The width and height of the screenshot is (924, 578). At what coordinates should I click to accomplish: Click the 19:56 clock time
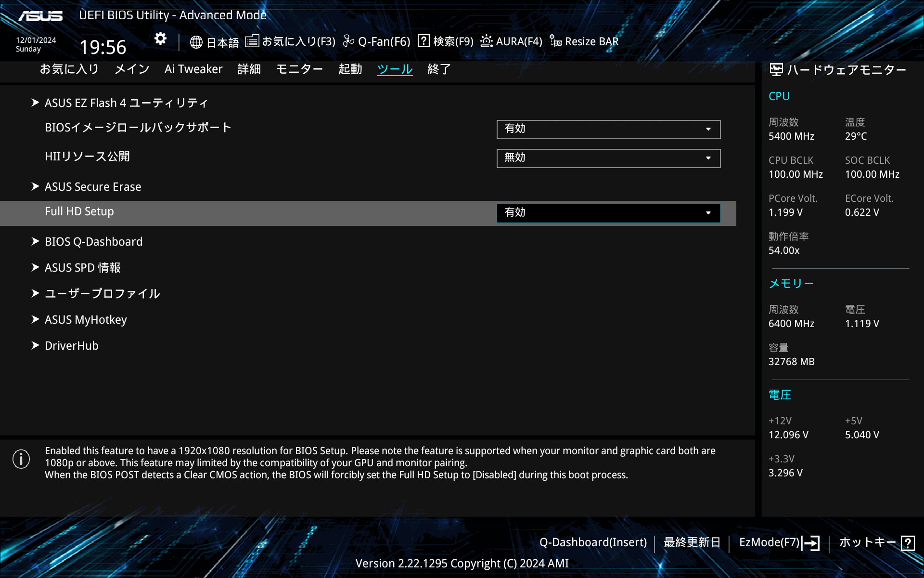(x=103, y=47)
